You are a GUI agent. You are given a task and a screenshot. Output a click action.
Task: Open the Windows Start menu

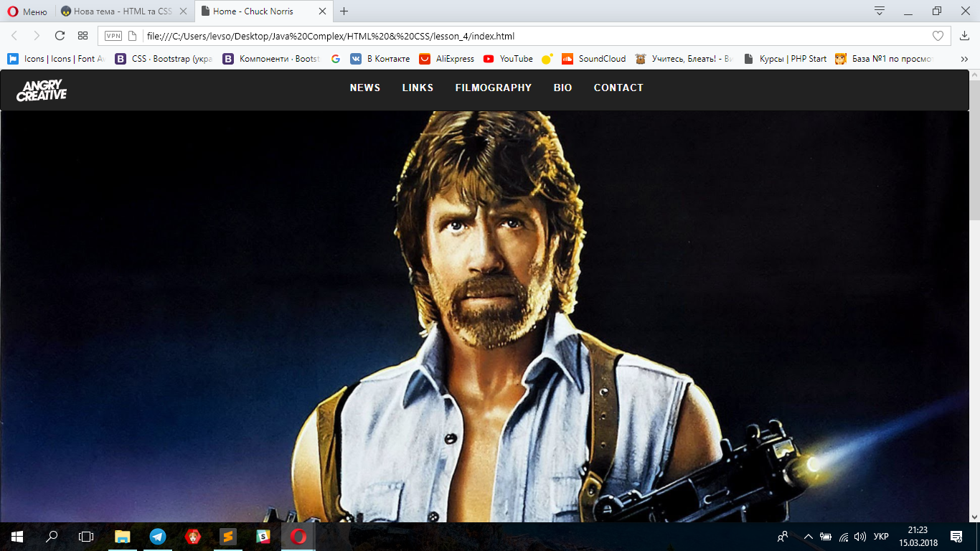tap(17, 537)
